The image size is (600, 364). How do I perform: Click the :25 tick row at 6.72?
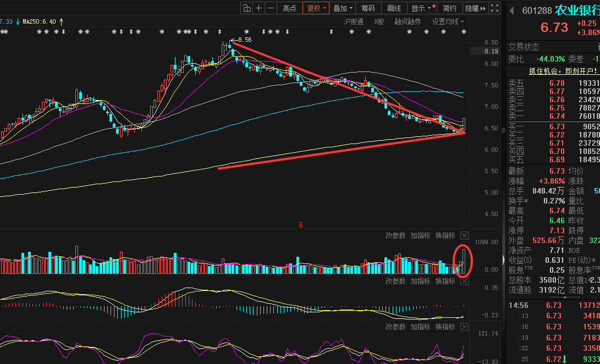(x=554, y=359)
